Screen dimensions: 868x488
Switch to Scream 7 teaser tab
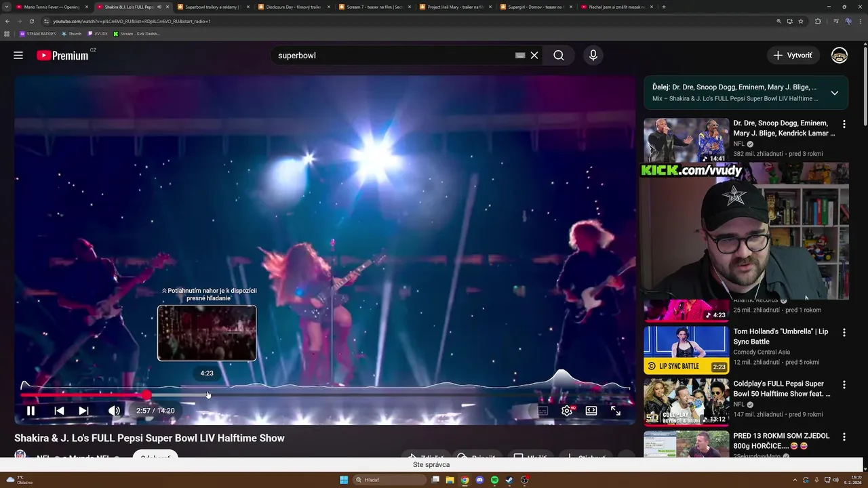(x=374, y=7)
